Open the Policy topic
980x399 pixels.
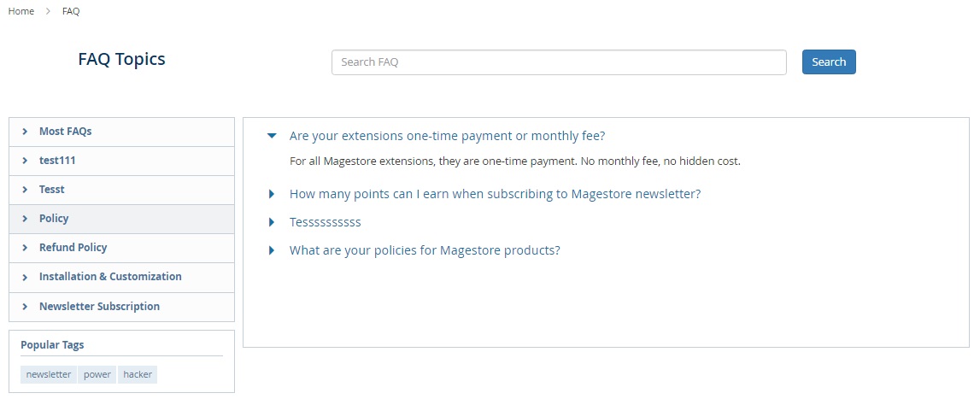point(54,219)
